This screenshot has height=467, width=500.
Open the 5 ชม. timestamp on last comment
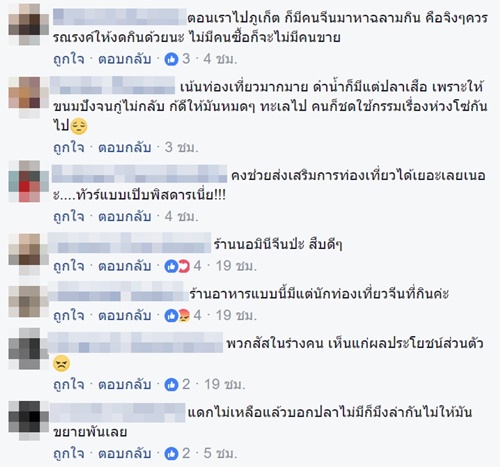pyautogui.click(x=220, y=453)
